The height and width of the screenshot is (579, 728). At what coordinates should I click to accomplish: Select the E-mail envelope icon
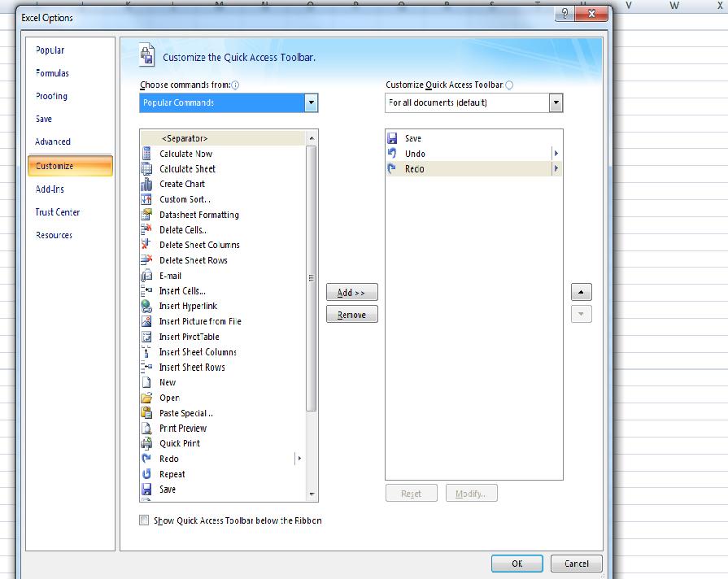pyautogui.click(x=146, y=276)
